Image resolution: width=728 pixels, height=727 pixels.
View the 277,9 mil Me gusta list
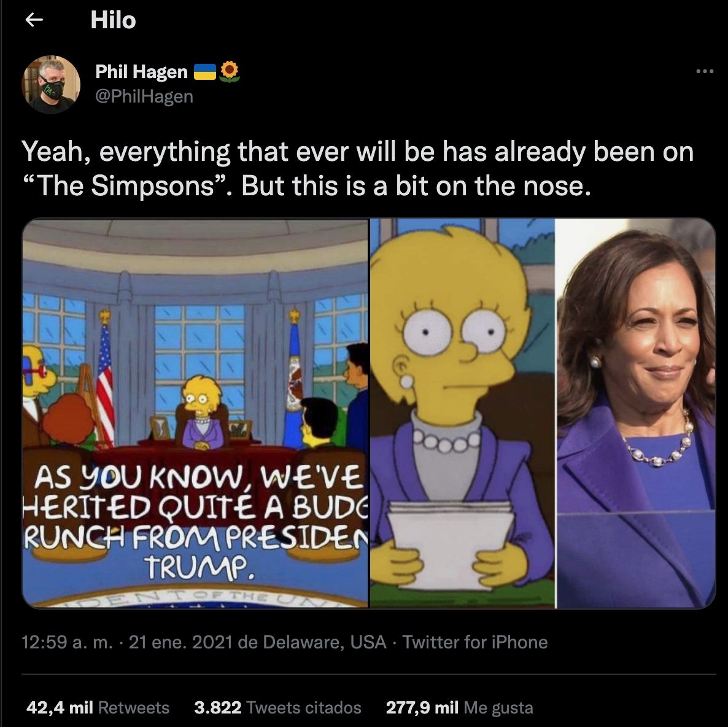pyautogui.click(x=459, y=707)
